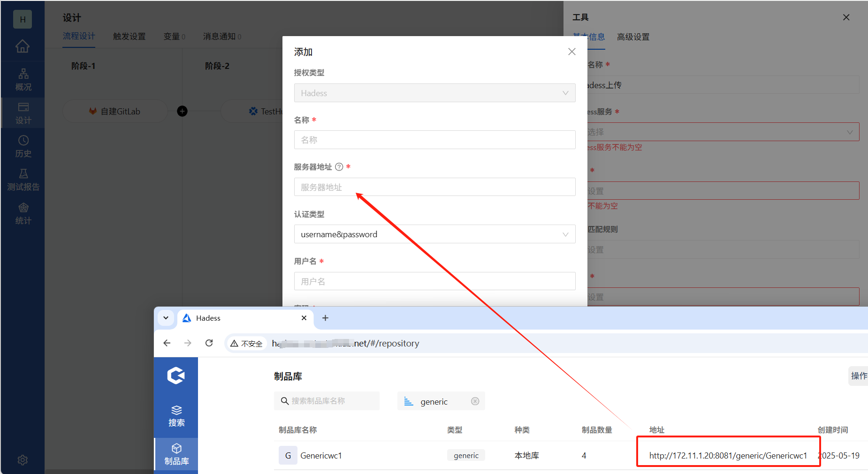The width and height of the screenshot is (868, 474).
Task: Click the 服务器地址 input field
Action: point(434,187)
